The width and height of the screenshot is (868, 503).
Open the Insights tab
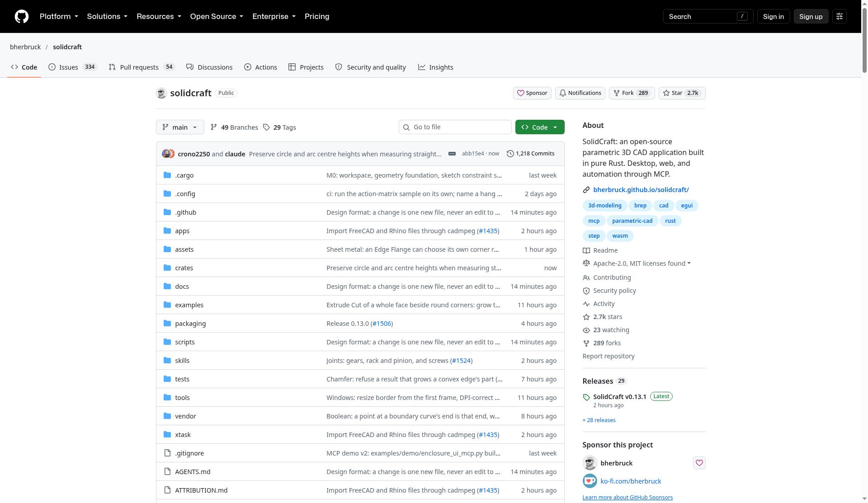tap(435, 67)
